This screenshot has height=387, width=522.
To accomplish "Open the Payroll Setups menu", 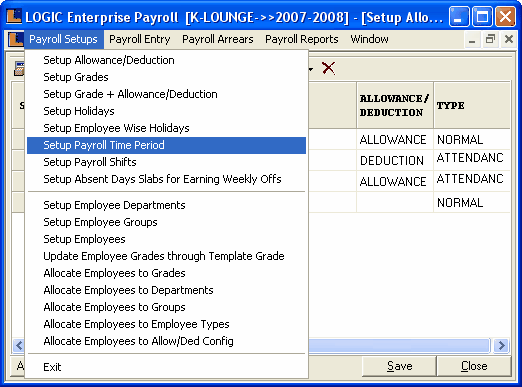I will point(63,39).
